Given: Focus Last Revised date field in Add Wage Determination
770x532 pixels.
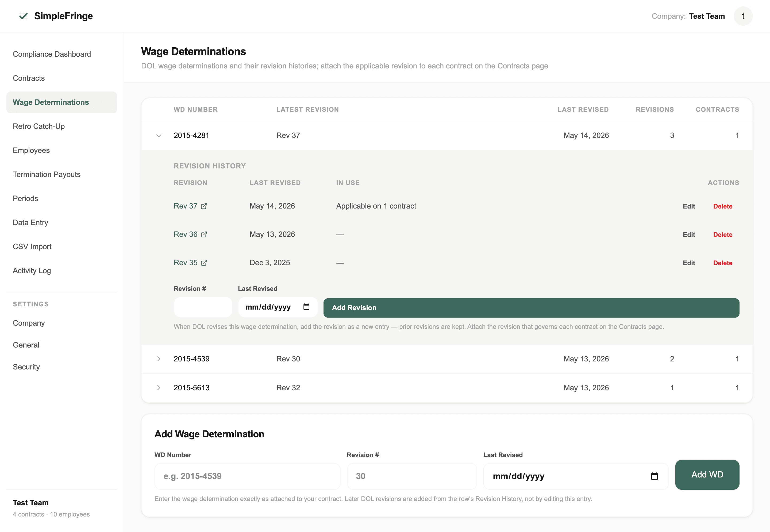Looking at the screenshot, I should tap(576, 476).
